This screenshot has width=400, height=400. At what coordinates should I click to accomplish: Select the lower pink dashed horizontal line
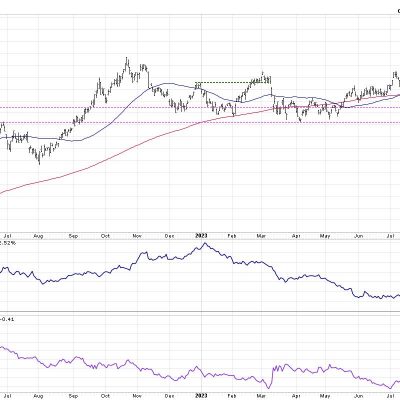(200, 122)
